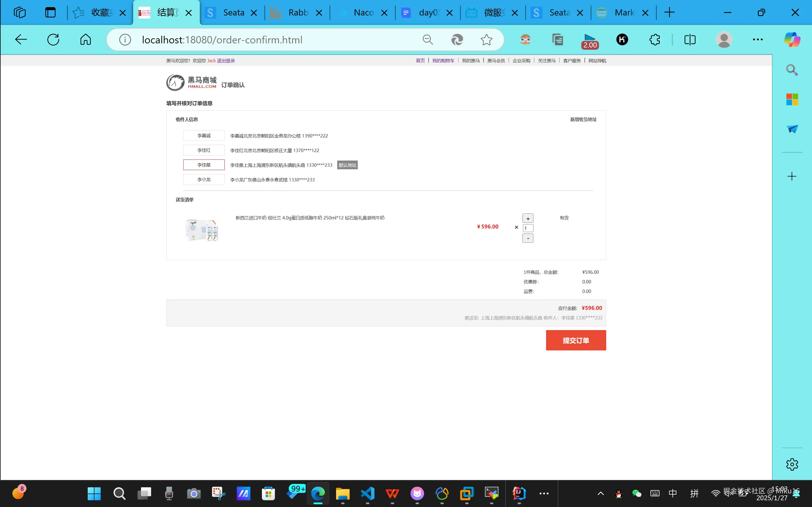The height and width of the screenshot is (507, 812).
Task: Click 新增收货地址 to add address
Action: pyautogui.click(x=583, y=119)
